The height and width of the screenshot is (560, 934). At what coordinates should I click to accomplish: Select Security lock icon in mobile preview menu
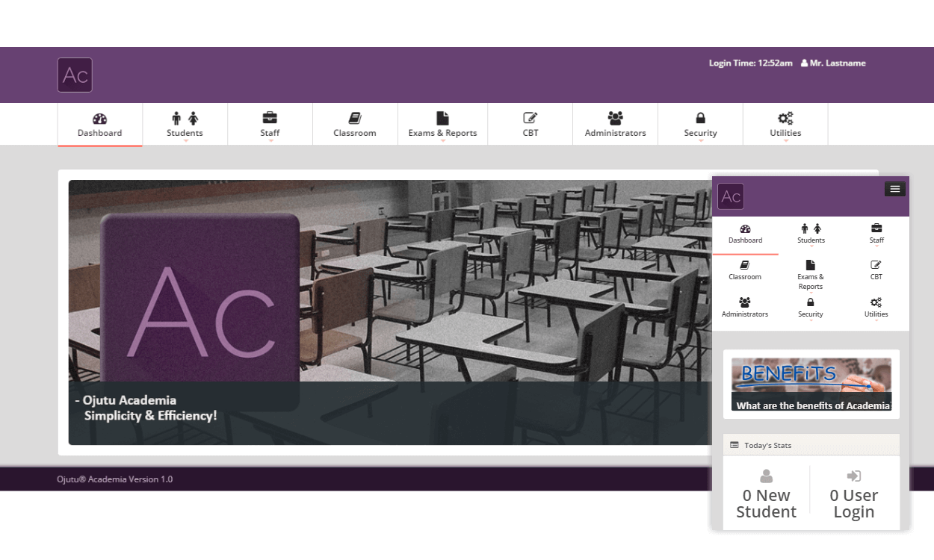tap(811, 302)
